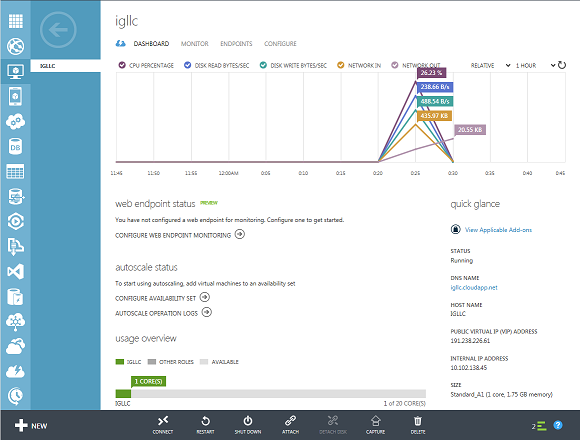Image resolution: width=580 pixels, height=440 pixels.
Task: Click the public VIP address 191.238.226.61
Action: (x=470, y=341)
